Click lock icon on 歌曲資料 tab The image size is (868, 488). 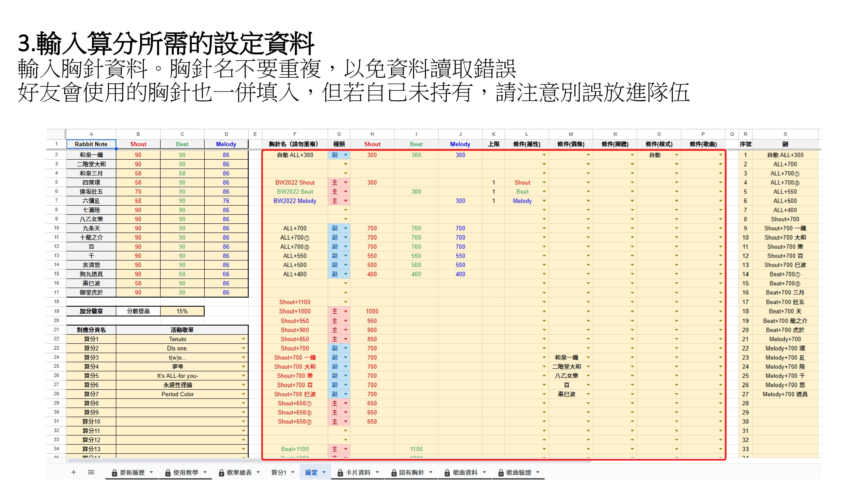point(447,473)
